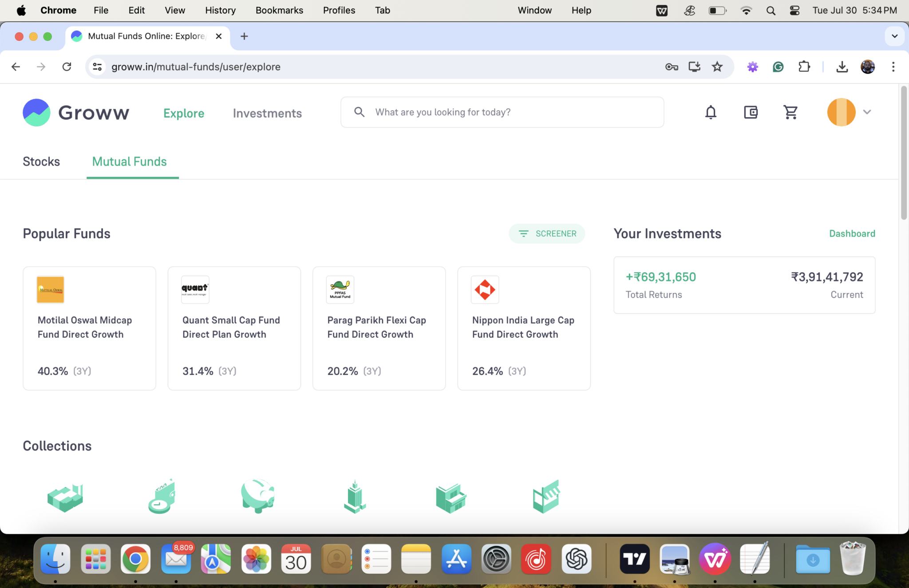Select the piggy bank collection icon

(x=258, y=496)
